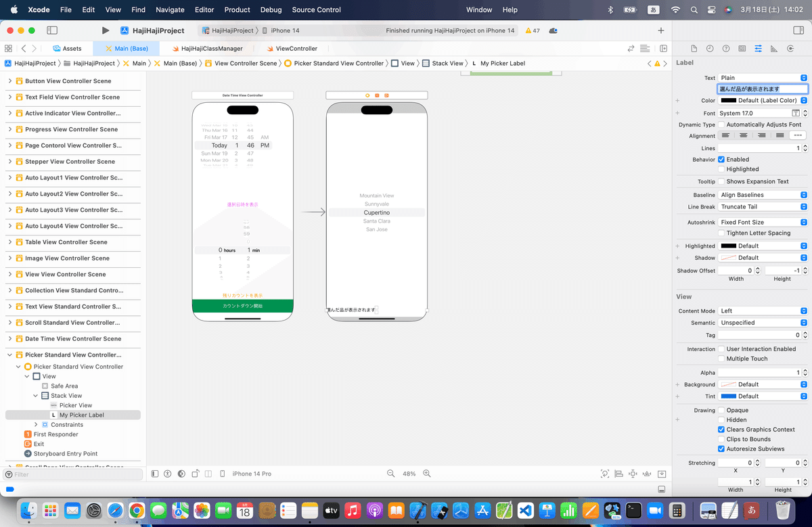Open the Editor menu
The height and width of the screenshot is (527, 812).
pos(204,9)
